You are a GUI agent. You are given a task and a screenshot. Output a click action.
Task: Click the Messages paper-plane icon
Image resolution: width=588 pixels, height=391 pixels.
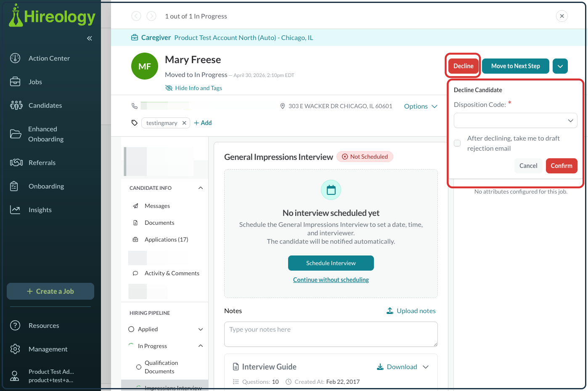[x=135, y=206]
